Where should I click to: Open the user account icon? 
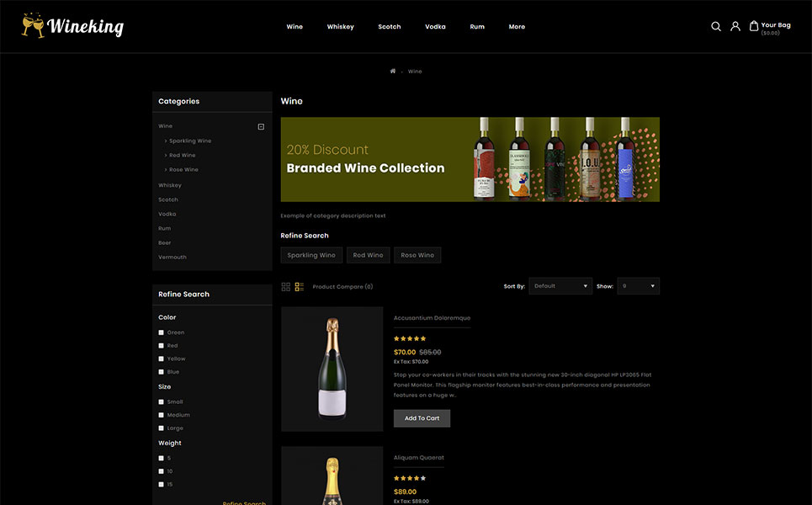(x=735, y=26)
